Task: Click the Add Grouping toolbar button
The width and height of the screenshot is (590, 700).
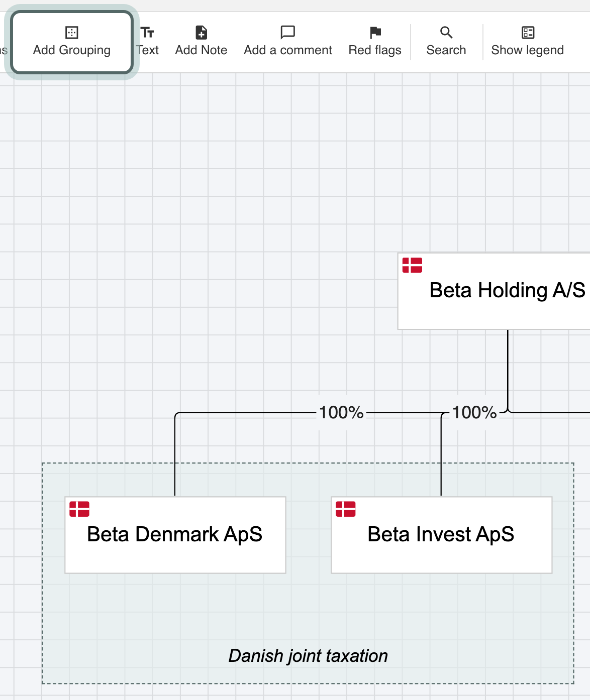Action: (x=72, y=42)
